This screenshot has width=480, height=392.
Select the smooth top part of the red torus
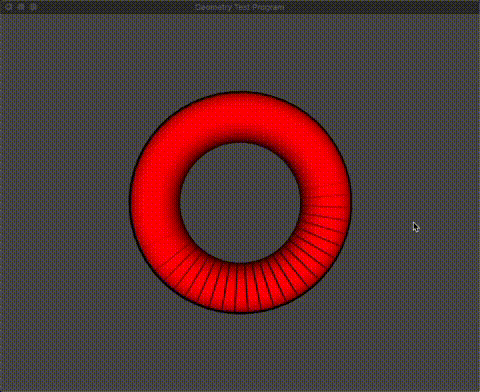(240, 117)
